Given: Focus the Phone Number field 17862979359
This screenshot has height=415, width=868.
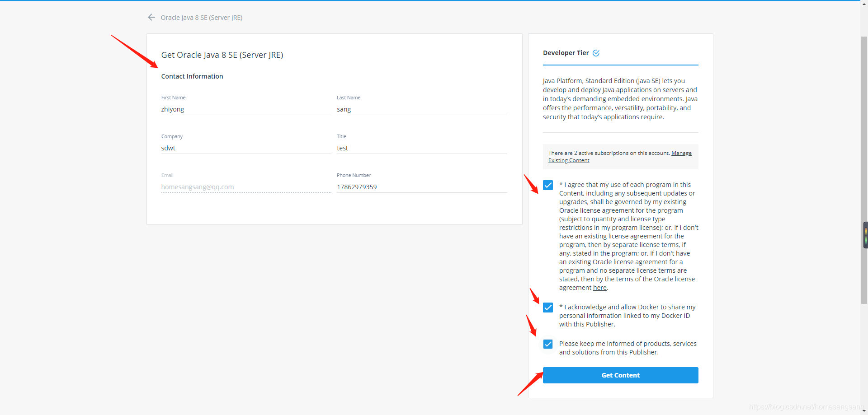Looking at the screenshot, I should pyautogui.click(x=422, y=187).
